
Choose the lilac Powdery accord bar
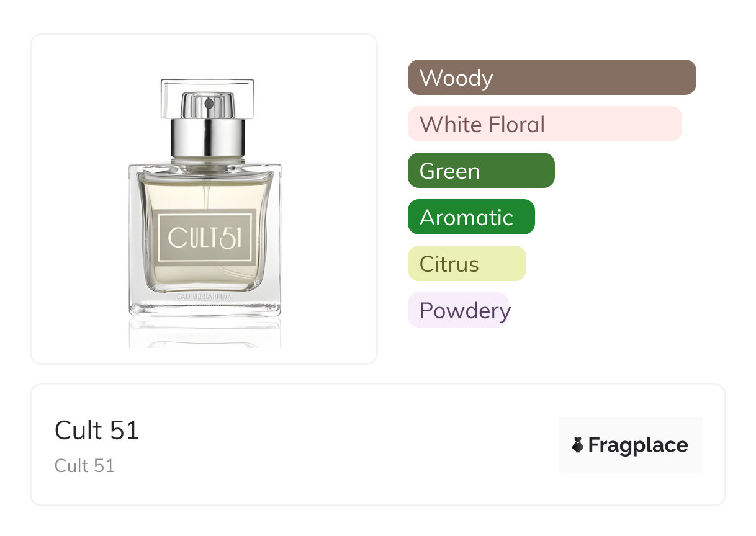(458, 310)
